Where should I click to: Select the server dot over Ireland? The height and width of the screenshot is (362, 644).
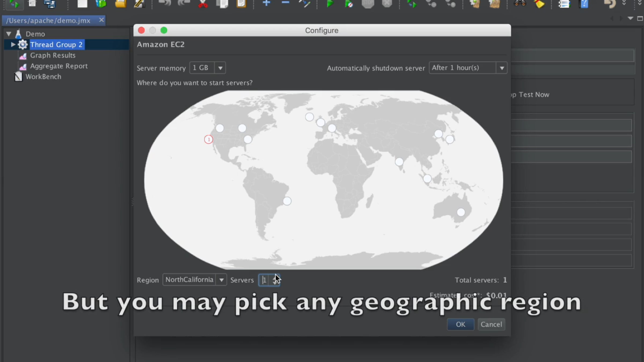pos(309,117)
